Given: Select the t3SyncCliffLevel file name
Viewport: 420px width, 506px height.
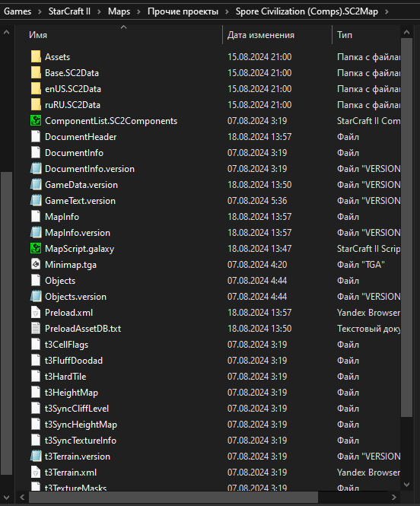Looking at the screenshot, I should pos(77,409).
